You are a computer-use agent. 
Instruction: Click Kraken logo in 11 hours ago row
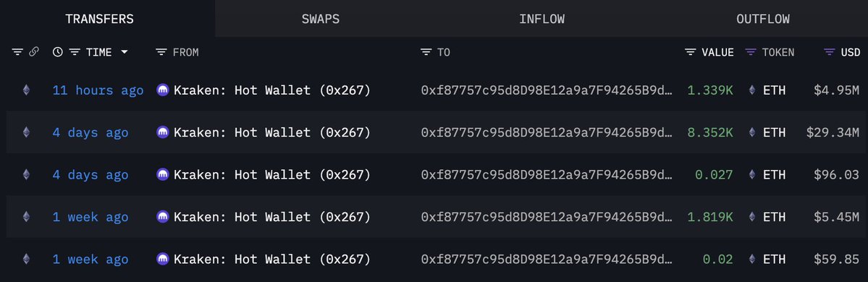163,90
